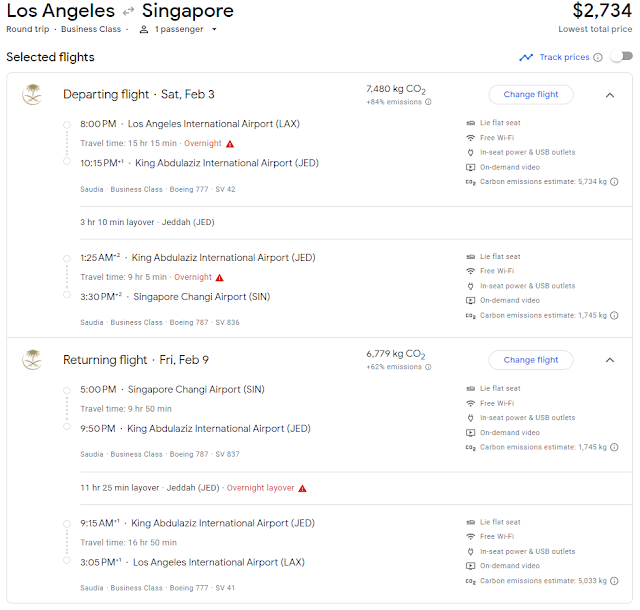Click power outlet icon for SV 41

[x=471, y=552]
